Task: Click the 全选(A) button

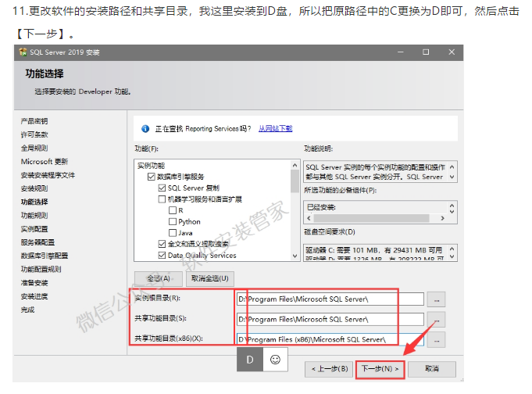Action: click(x=159, y=278)
